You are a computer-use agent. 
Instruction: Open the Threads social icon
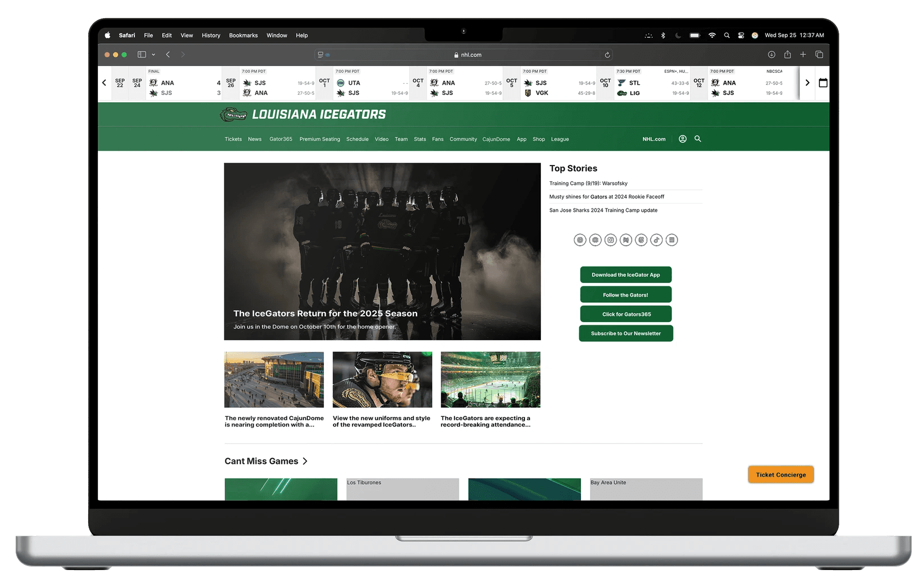pyautogui.click(x=641, y=240)
